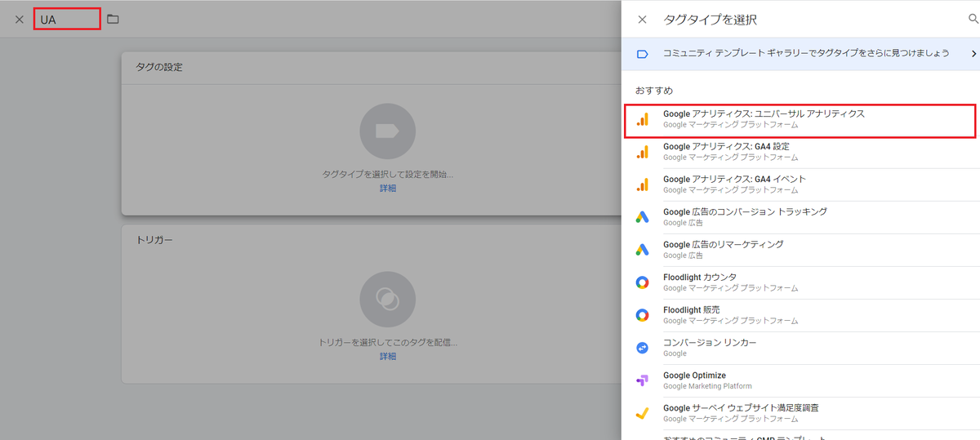Choose Google アナリティクス: GA4 設定 tag
The height and width of the screenshot is (440, 980).
point(800,152)
